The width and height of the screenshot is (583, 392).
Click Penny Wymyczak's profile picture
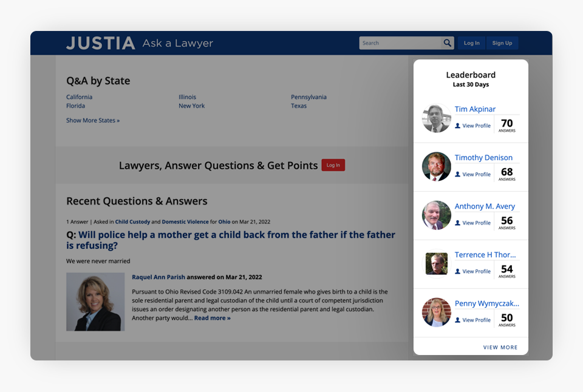click(x=437, y=313)
